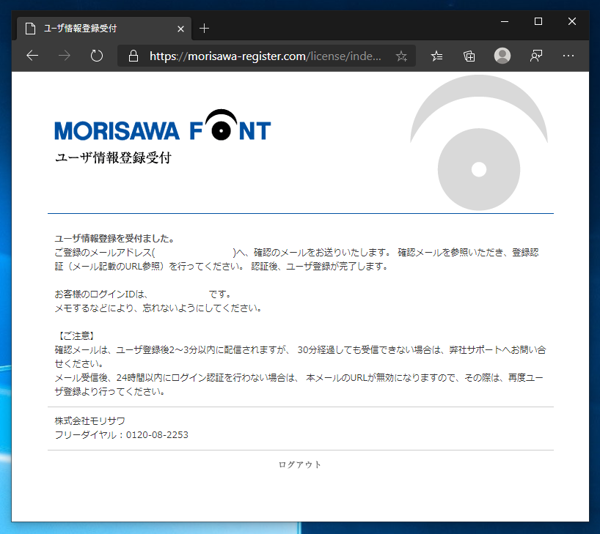The image size is (600, 534).
Task: Click the ユーザ情報登録受付 page heading
Action: (x=113, y=158)
